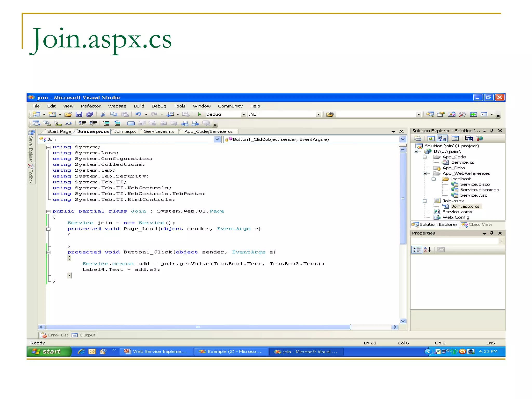
Task: Click Categorized view button in Properties panel
Action: [x=417, y=250]
